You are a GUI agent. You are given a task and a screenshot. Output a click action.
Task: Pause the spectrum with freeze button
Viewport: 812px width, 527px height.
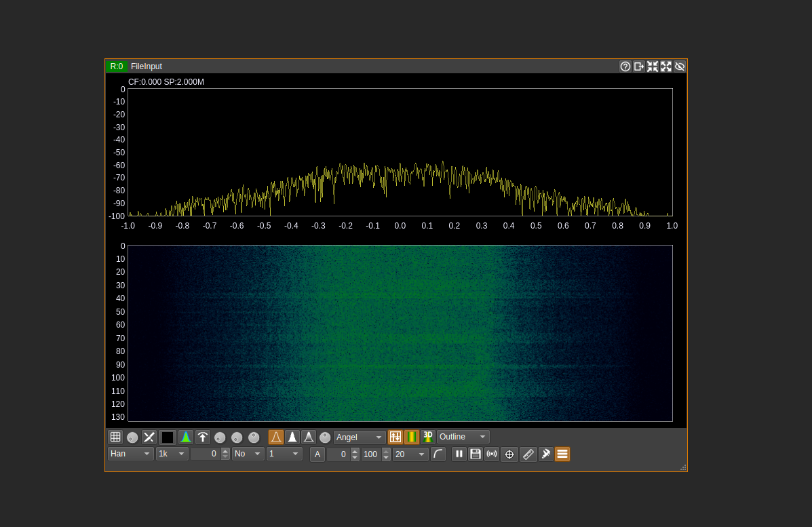pos(459,454)
